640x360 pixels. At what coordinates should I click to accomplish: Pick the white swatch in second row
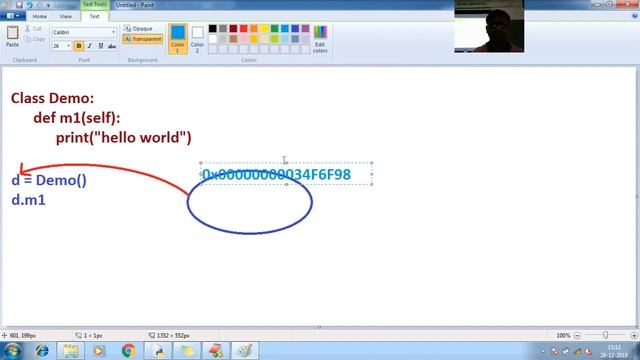click(213, 39)
